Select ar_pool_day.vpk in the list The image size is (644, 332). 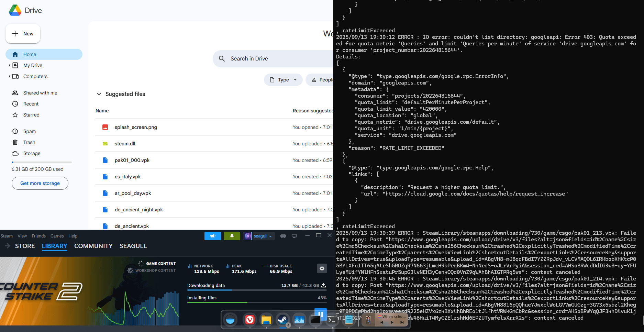point(214,193)
